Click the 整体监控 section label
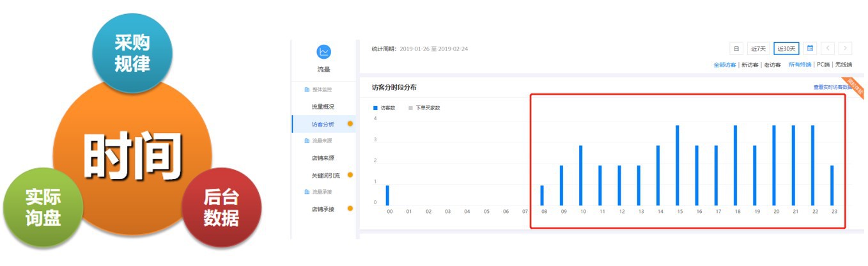The image size is (868, 266). click(x=322, y=90)
